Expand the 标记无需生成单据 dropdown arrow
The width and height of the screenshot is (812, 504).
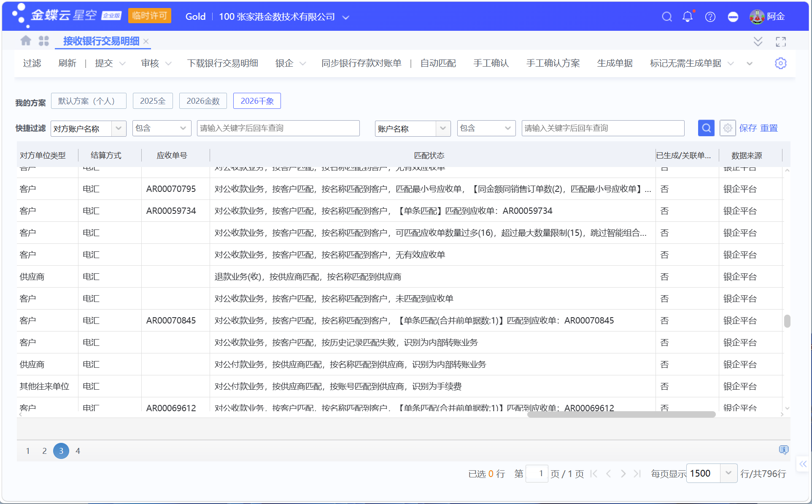point(731,64)
